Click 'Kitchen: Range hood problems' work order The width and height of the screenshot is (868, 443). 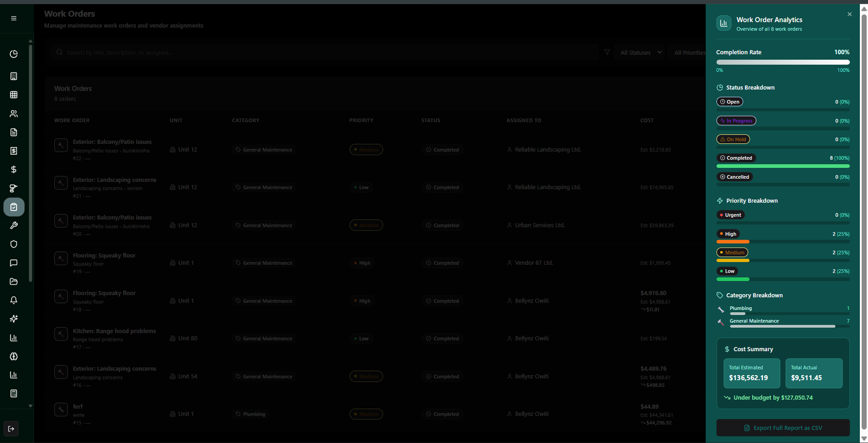pyautogui.click(x=114, y=331)
